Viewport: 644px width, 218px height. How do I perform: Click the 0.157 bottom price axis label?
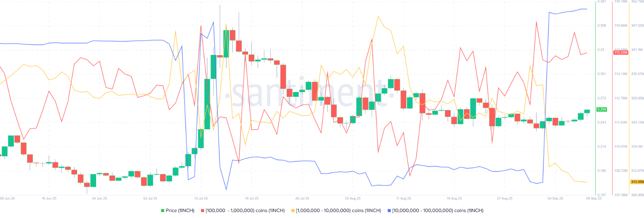602,195
